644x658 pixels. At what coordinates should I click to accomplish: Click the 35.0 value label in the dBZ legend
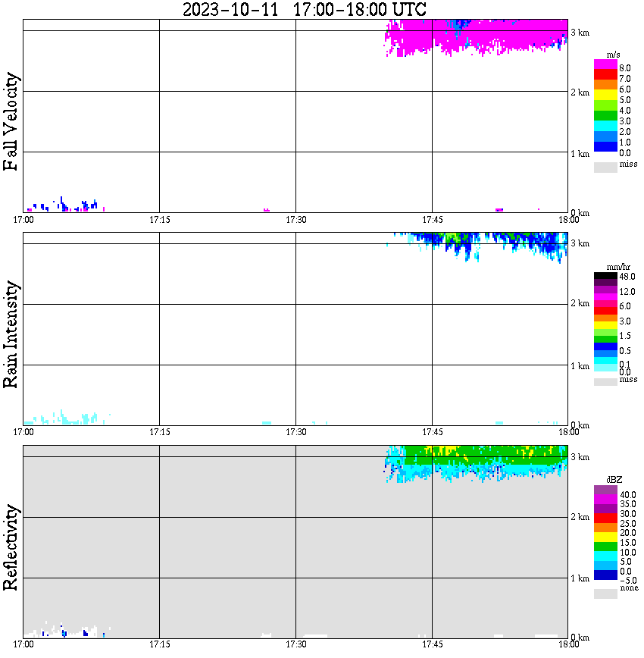point(628,504)
